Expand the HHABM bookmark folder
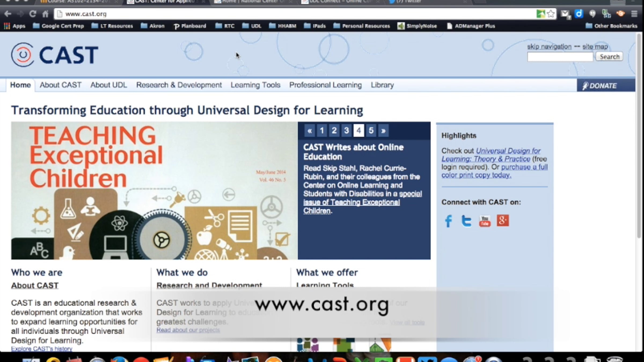This screenshot has width=644, height=362. [x=282, y=26]
